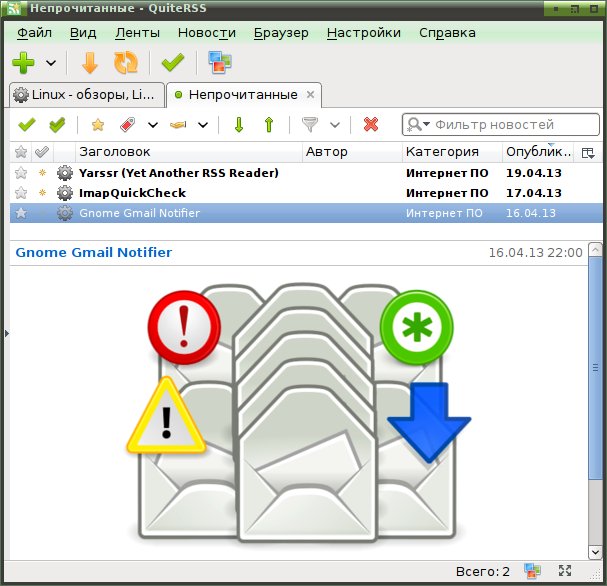Image resolution: width=607 pixels, height=586 pixels.
Task: Click feed gear icon in Yarssr row
Action: (65, 173)
